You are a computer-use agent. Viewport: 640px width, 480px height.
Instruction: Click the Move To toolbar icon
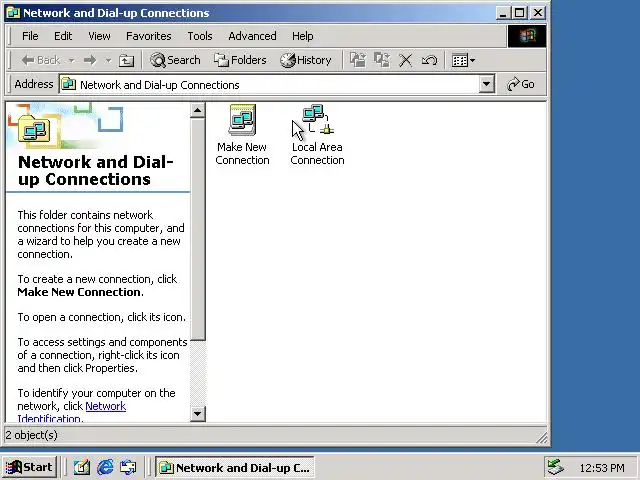pyautogui.click(x=358, y=60)
